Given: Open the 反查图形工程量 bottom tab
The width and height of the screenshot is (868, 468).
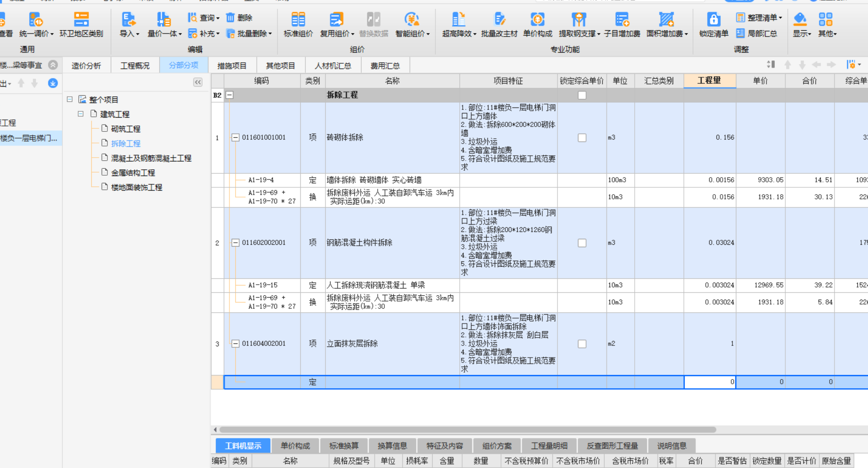Looking at the screenshot, I should coord(612,446).
